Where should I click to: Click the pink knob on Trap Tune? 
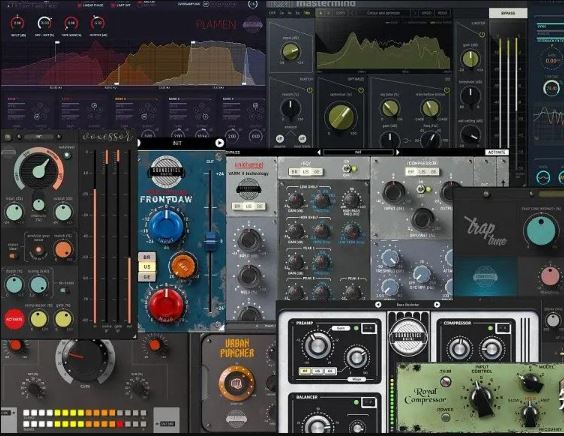(550, 276)
